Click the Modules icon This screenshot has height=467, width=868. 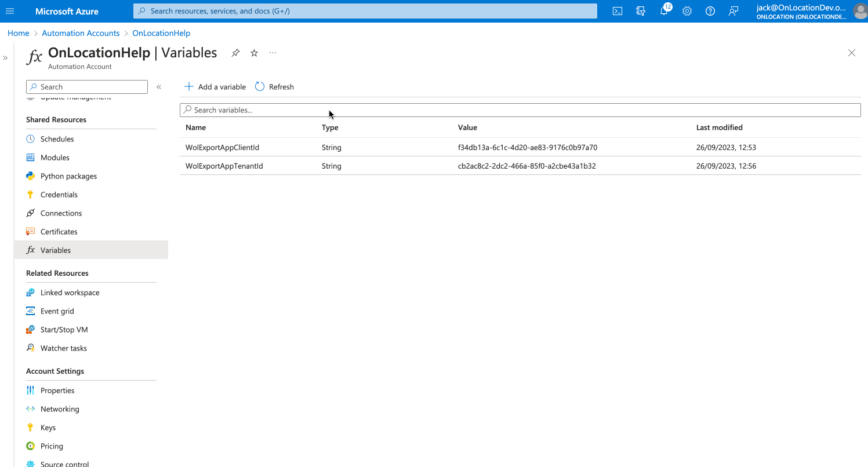tap(31, 158)
